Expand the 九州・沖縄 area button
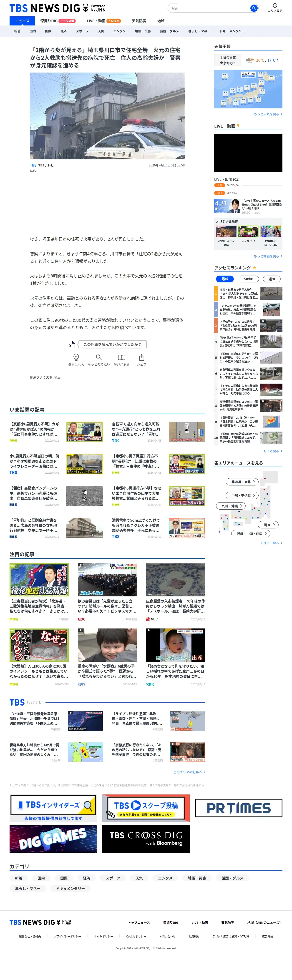Viewport: 292px width, 980px height. point(231,506)
